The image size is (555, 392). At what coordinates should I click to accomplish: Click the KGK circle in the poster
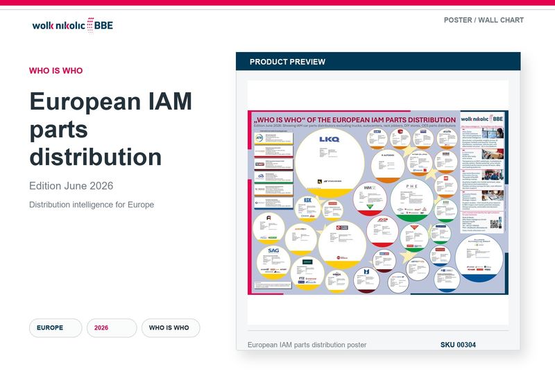tap(307, 208)
